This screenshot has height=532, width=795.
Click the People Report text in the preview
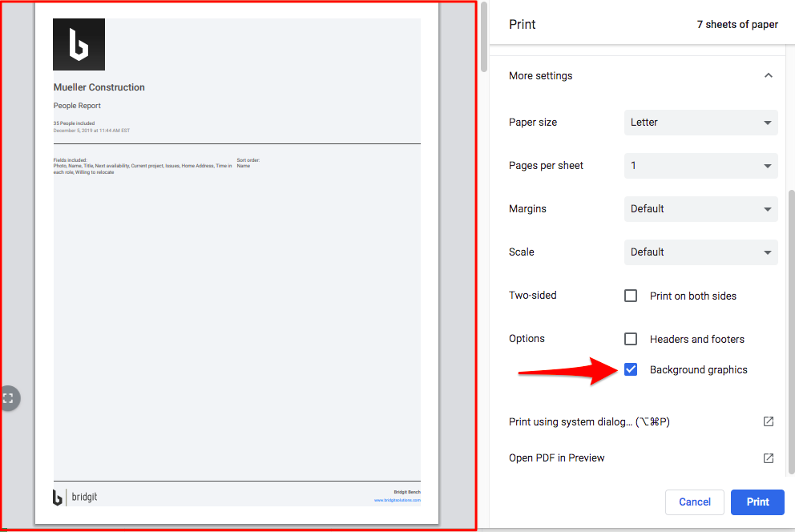77,106
